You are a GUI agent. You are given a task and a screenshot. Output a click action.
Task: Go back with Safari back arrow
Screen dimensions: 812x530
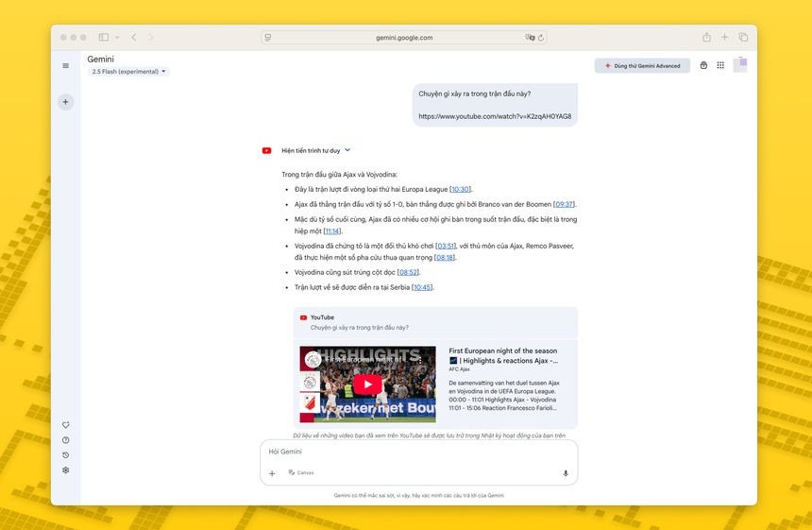pos(134,37)
